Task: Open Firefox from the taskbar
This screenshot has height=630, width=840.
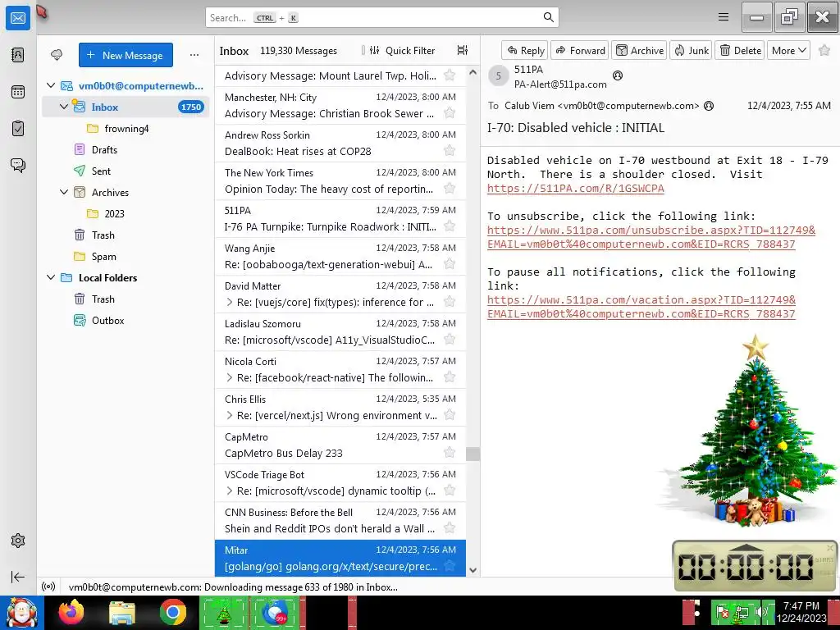Action: 71,612
